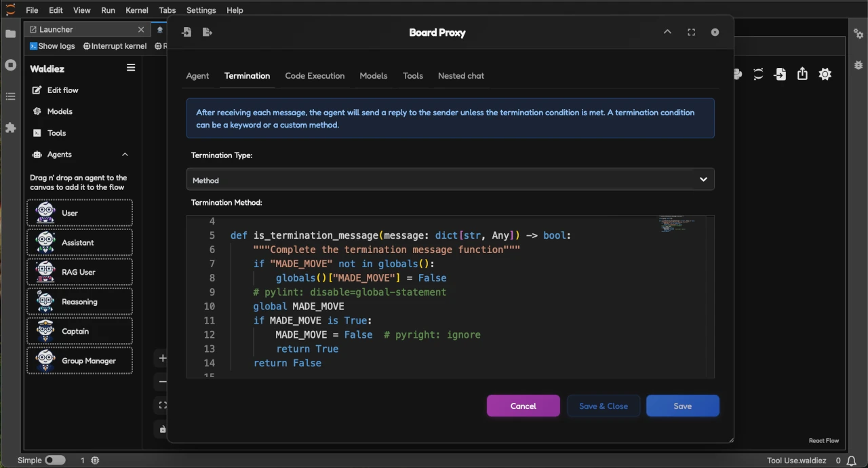Open the Board Proxy import icon
The height and width of the screenshot is (468, 868).
pos(186,32)
